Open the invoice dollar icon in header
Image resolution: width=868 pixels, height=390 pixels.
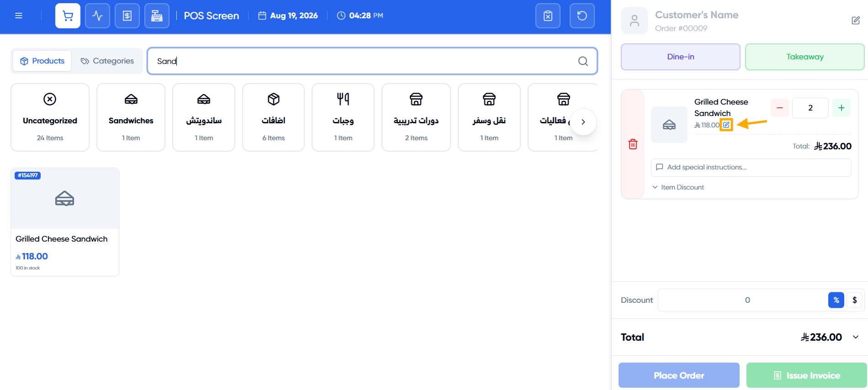[127, 16]
